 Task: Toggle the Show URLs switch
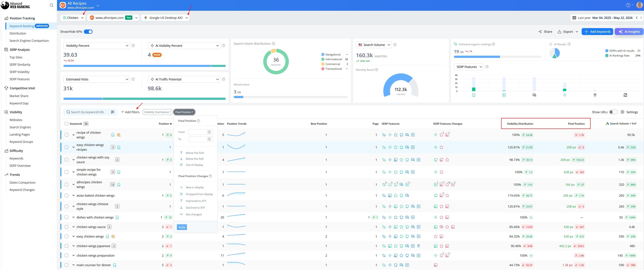(613, 112)
